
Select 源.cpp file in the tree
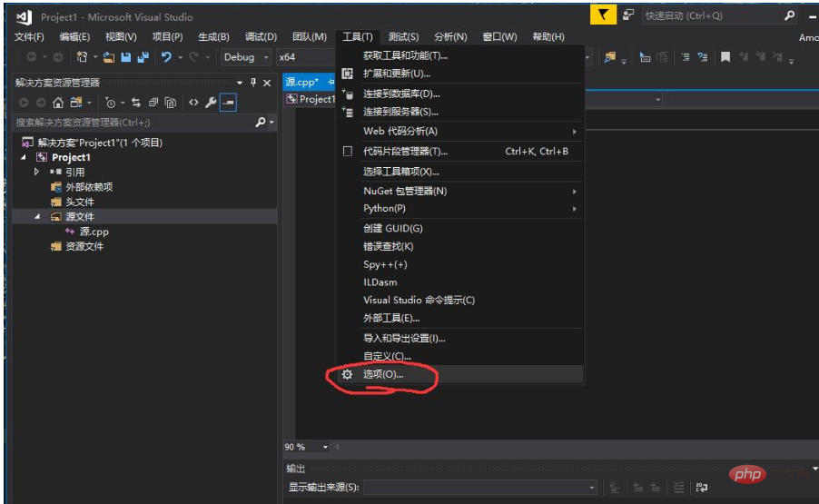click(x=94, y=232)
